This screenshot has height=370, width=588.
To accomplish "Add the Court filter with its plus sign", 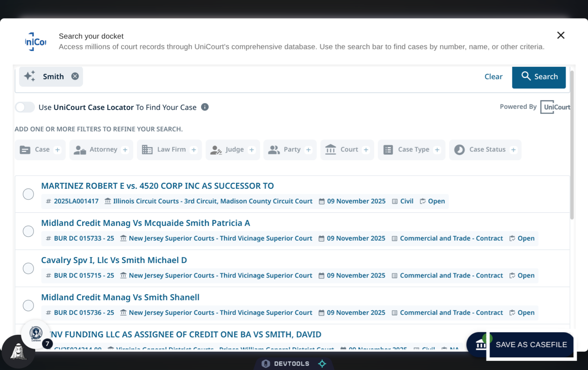I will click(366, 149).
